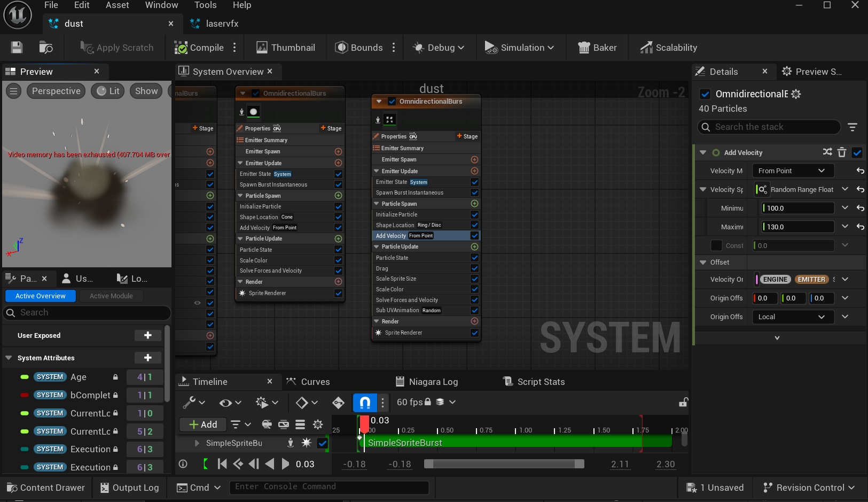
Task: Open the 60 fps frame rate dropdown
Action: [x=426, y=402]
